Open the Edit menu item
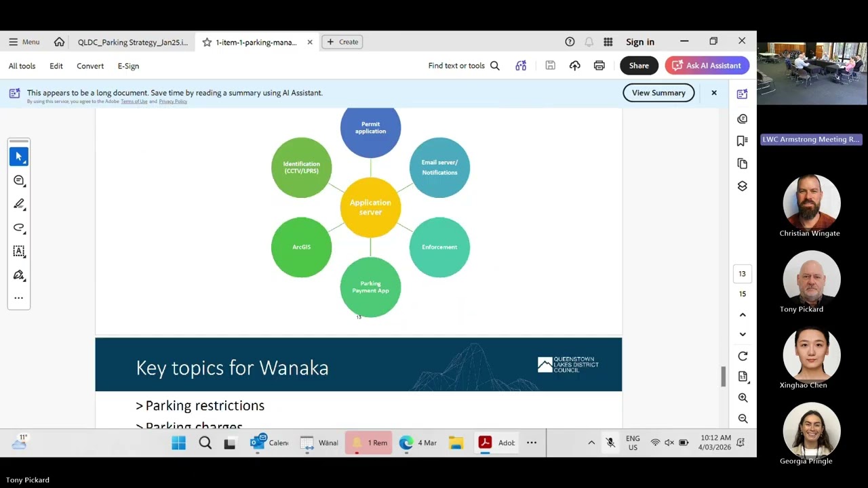Screen dimensions: 868x488 56,66
